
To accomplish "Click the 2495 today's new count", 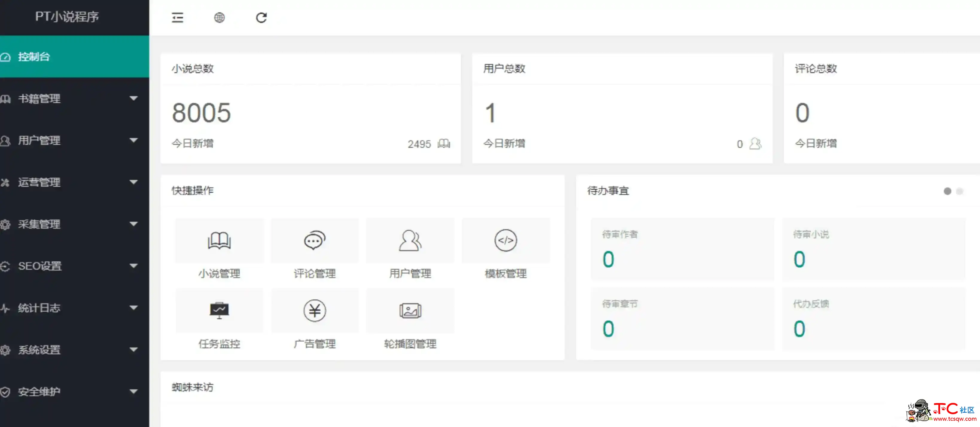I will click(x=419, y=144).
